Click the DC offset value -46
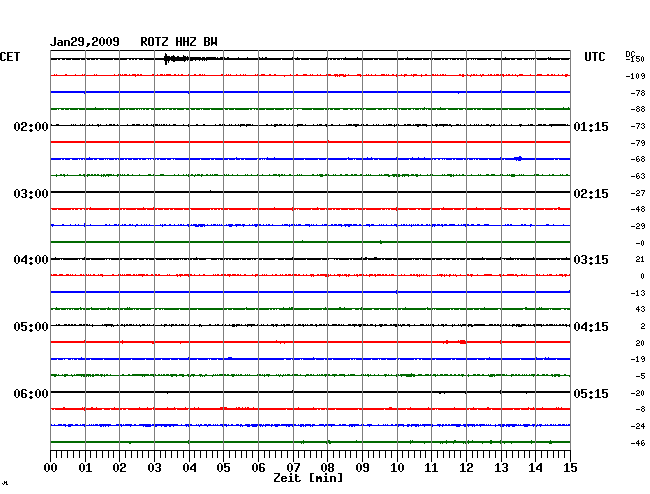 [638, 443]
